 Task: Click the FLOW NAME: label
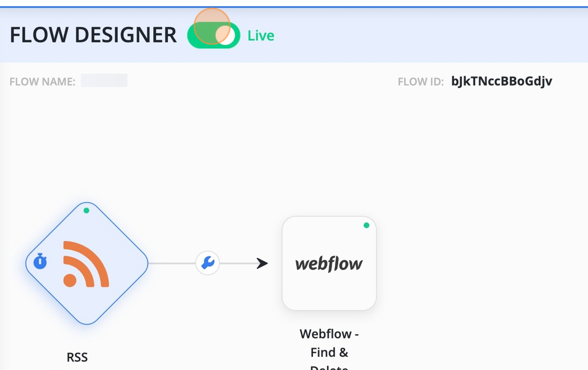click(x=43, y=81)
